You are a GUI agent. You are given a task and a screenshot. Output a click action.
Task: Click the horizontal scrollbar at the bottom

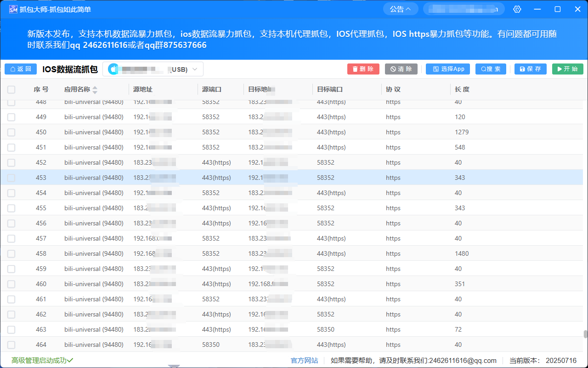coord(175,366)
